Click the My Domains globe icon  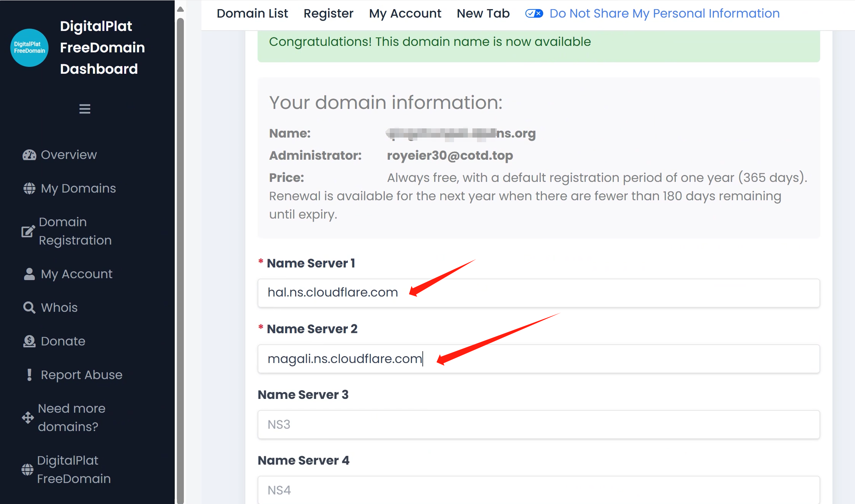coord(29,188)
